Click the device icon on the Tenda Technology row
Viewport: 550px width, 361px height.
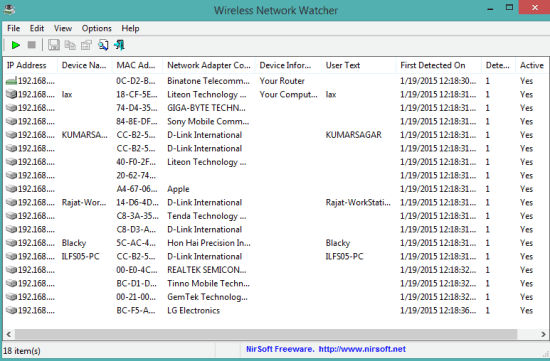tap(11, 216)
